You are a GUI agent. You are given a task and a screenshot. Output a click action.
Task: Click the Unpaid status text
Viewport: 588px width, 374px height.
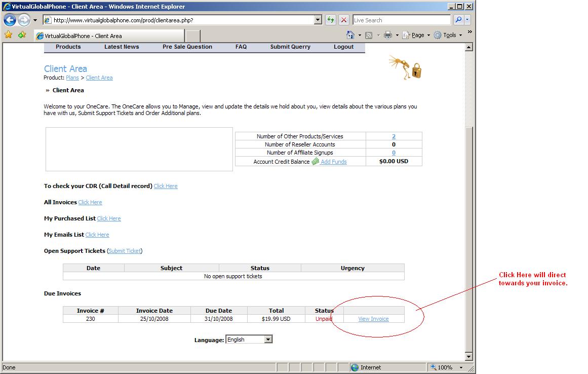(x=324, y=319)
